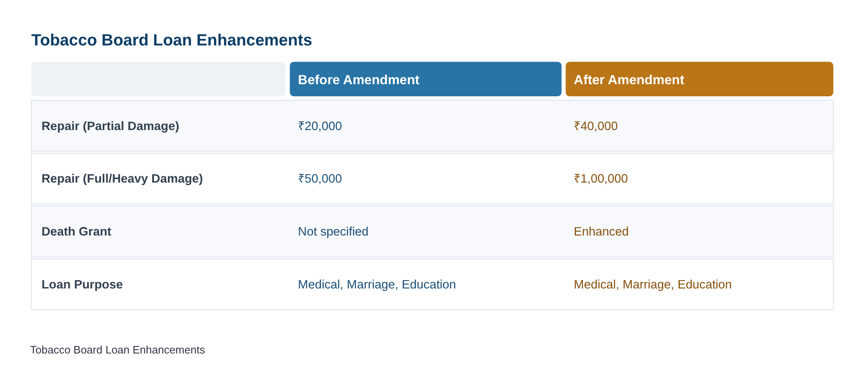
Task: Click the Death Grant row label
Action: tap(76, 231)
